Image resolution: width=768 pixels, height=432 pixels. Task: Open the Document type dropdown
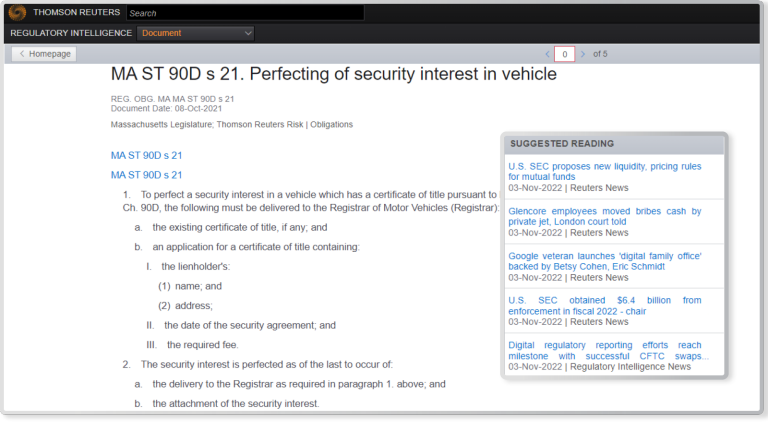click(196, 33)
